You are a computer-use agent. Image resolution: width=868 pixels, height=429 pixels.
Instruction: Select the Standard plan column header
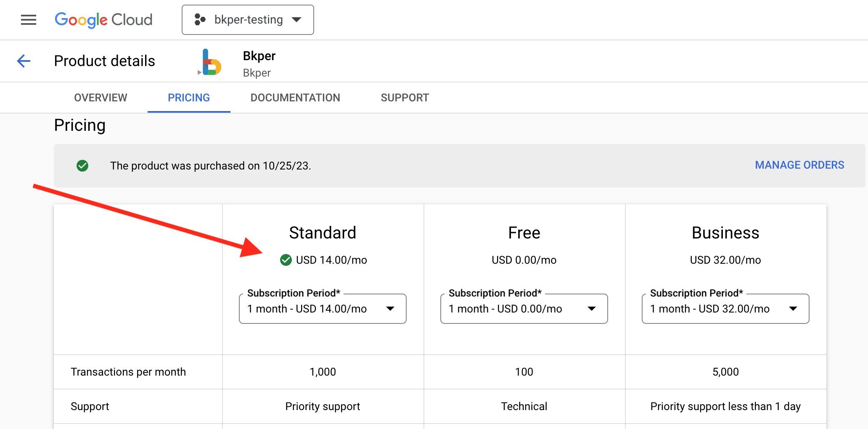pos(323,232)
